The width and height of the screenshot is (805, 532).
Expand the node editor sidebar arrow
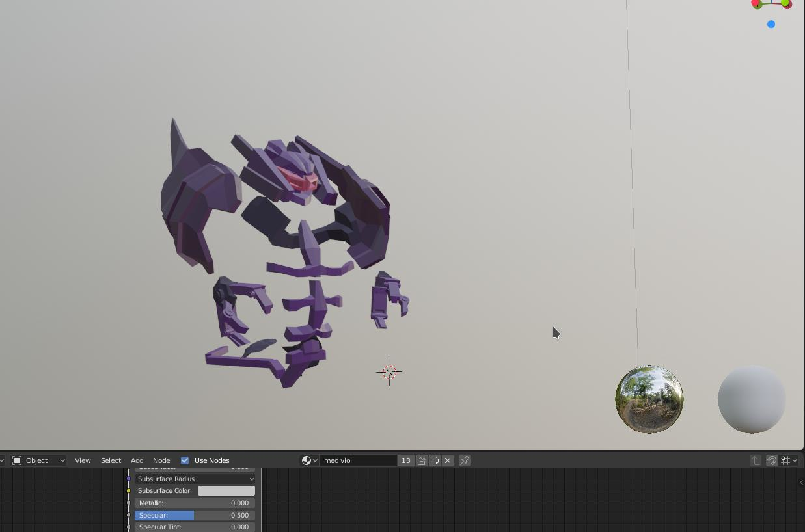[800, 483]
